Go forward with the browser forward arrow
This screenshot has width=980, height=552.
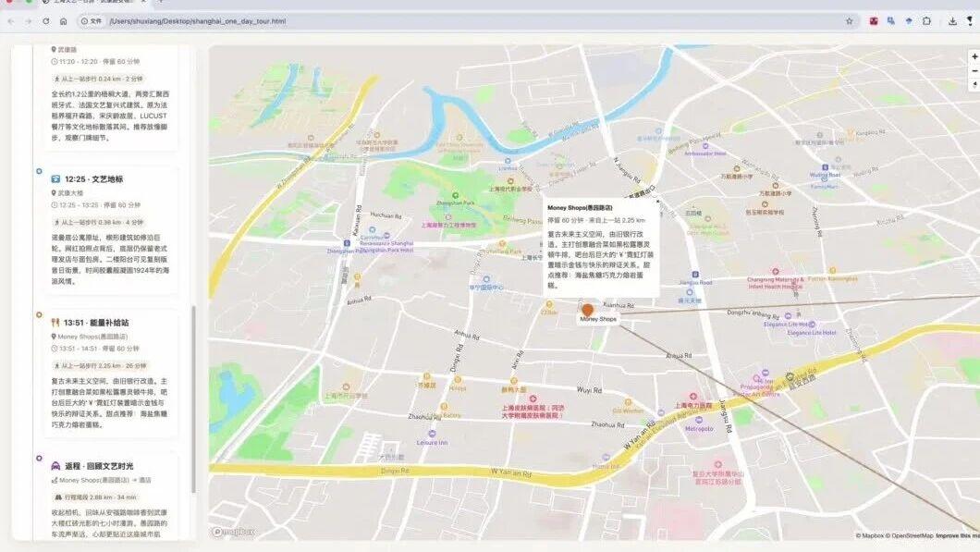pyautogui.click(x=28, y=21)
